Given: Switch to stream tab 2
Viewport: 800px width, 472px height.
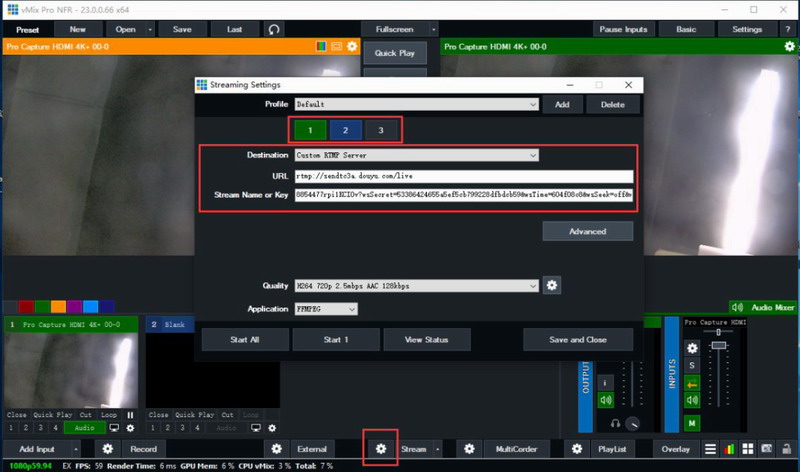Looking at the screenshot, I should point(345,130).
